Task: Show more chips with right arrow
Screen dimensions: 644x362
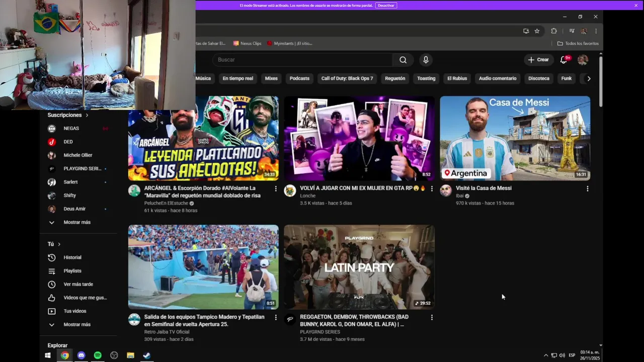Action: point(589,78)
